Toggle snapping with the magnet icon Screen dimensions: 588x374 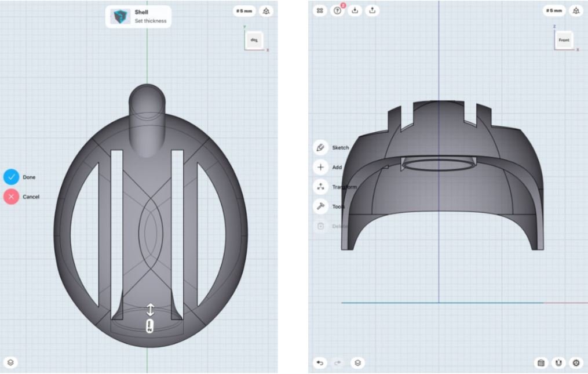tap(559, 363)
